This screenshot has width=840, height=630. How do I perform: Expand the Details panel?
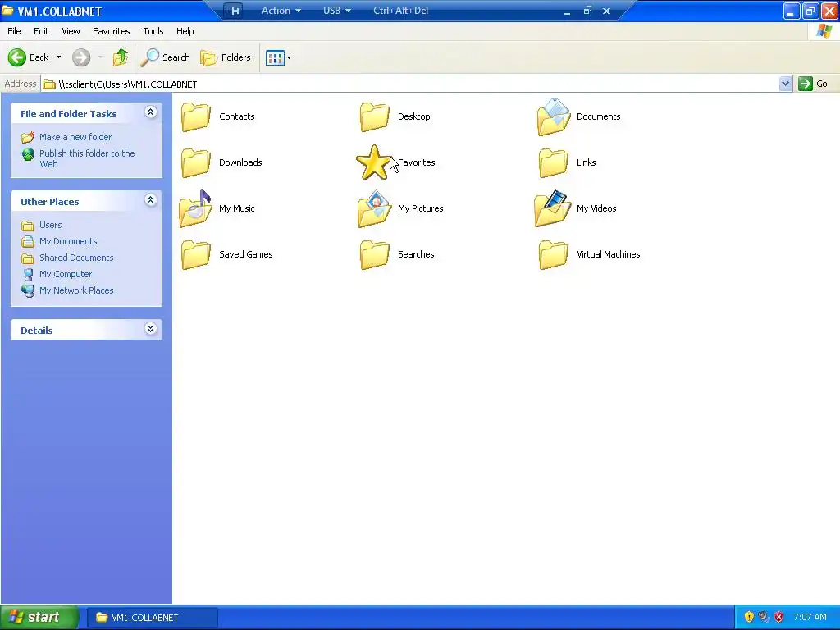151,328
